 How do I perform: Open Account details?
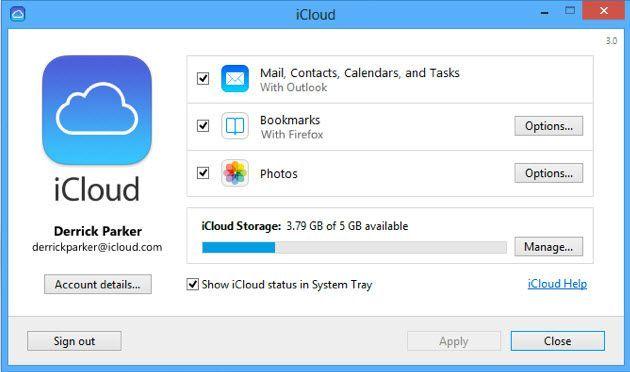(98, 284)
